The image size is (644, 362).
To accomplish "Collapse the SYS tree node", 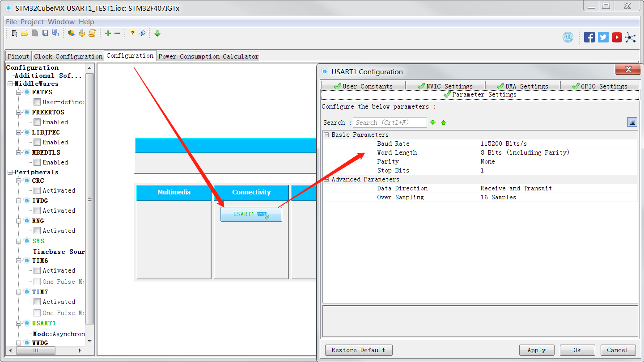I will click(19, 241).
